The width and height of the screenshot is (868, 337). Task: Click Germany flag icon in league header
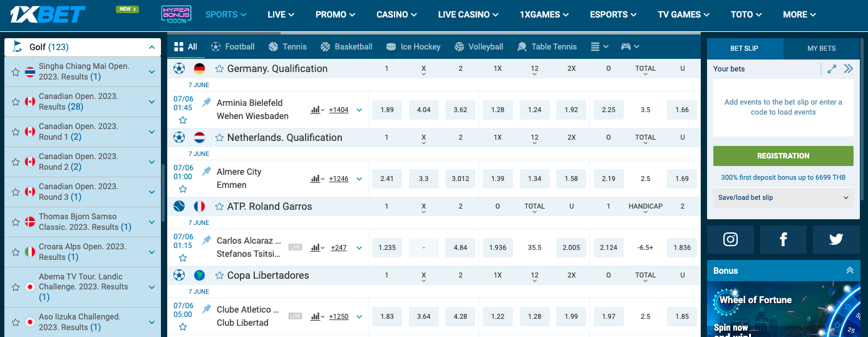[200, 68]
